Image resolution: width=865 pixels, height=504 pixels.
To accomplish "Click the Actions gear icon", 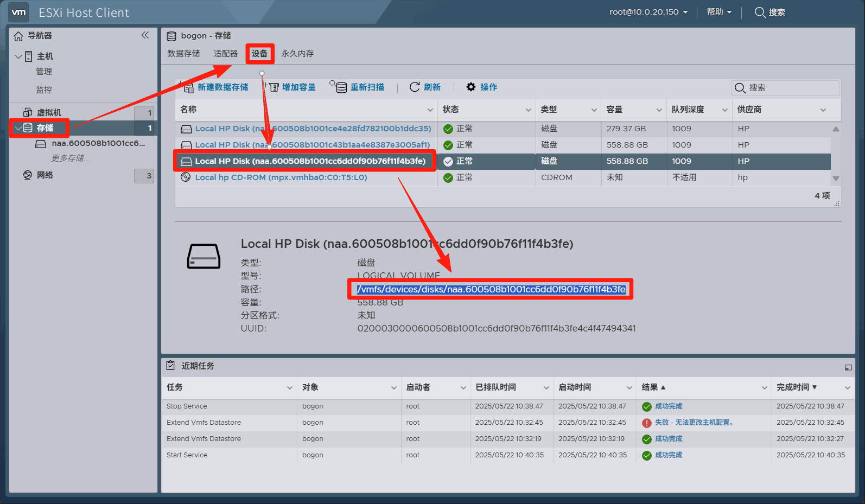I will [471, 87].
